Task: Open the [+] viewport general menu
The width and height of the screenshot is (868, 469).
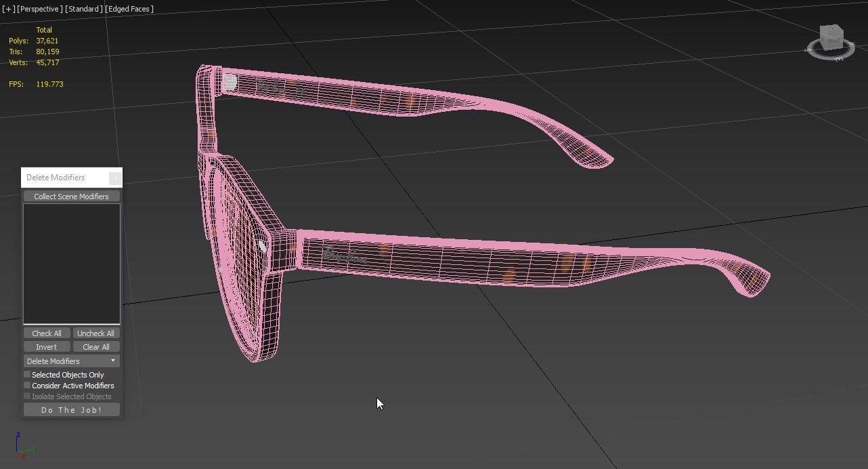Action: coord(8,9)
